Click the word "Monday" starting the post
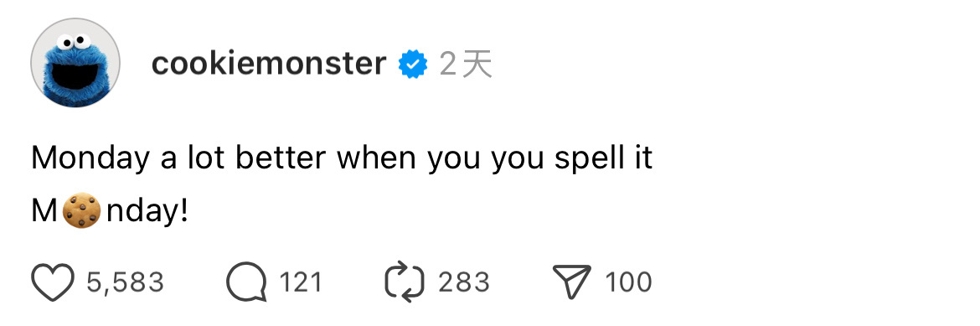The image size is (980, 326). [90, 159]
